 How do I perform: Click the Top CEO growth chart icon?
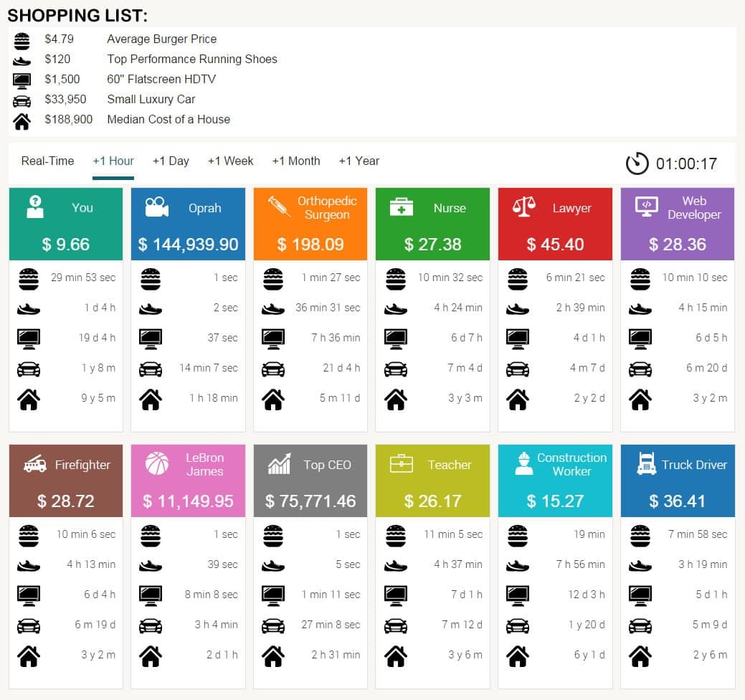(x=279, y=464)
